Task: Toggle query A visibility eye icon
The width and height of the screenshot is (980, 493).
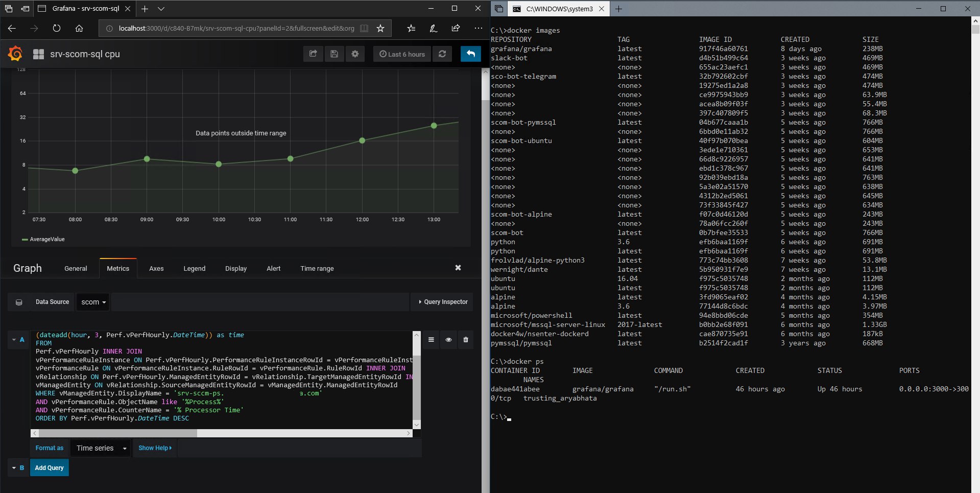Action: pyautogui.click(x=448, y=340)
